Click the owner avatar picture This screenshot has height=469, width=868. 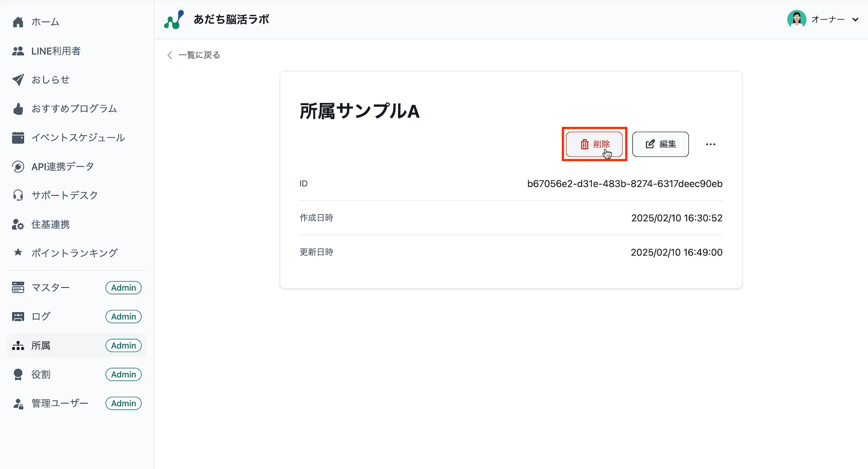797,20
